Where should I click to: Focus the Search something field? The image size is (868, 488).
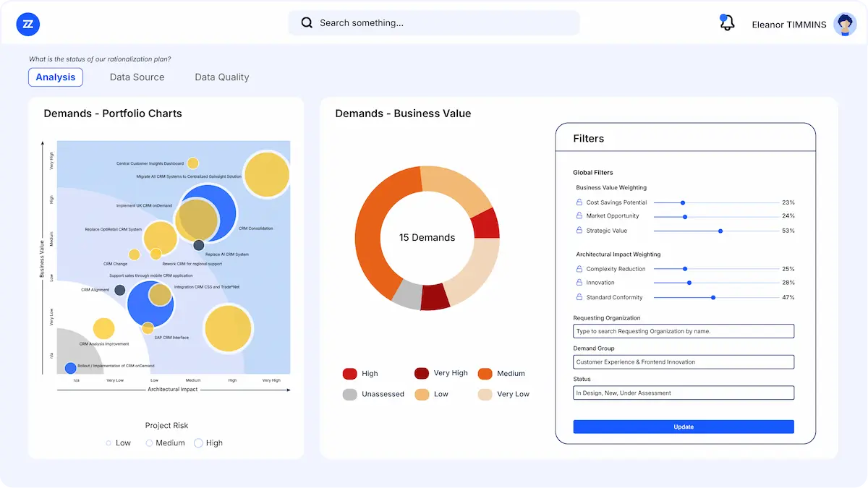click(x=434, y=23)
